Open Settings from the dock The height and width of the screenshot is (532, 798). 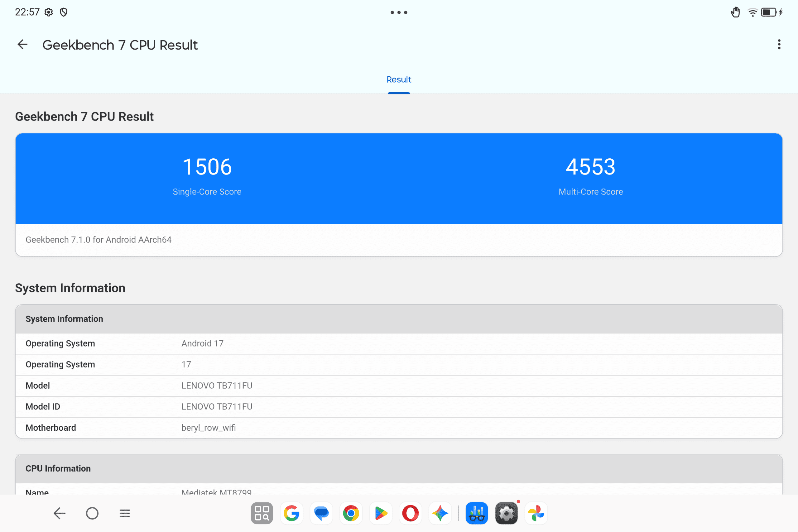pos(507,513)
